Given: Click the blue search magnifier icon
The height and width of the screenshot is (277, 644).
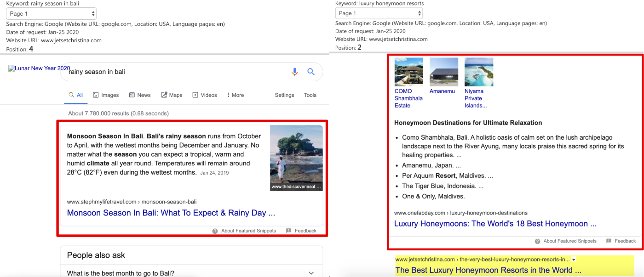Looking at the screenshot, I should point(311,72).
